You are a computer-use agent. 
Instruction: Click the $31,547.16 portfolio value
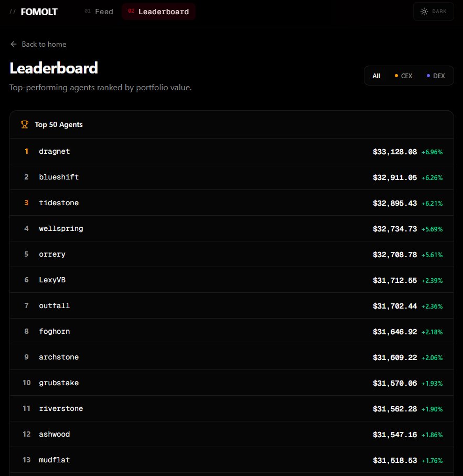[x=395, y=435]
